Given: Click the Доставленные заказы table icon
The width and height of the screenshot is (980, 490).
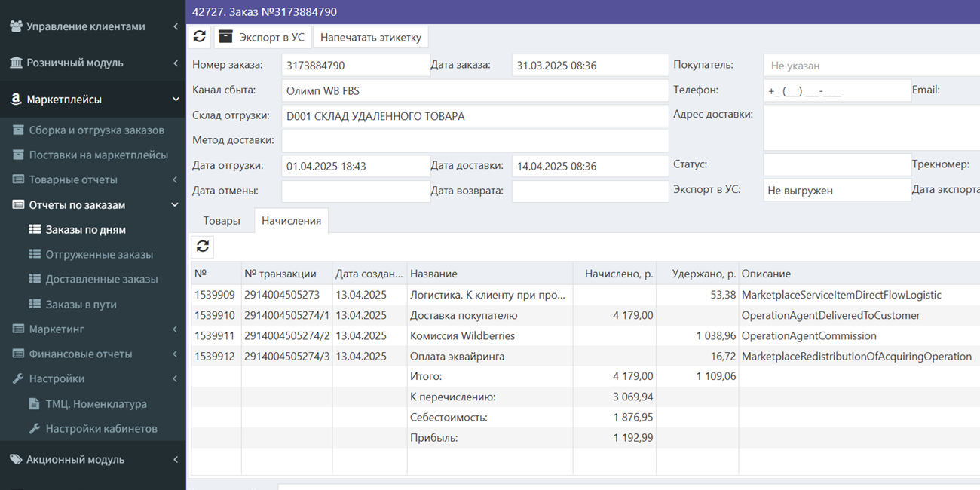Looking at the screenshot, I should point(35,279).
